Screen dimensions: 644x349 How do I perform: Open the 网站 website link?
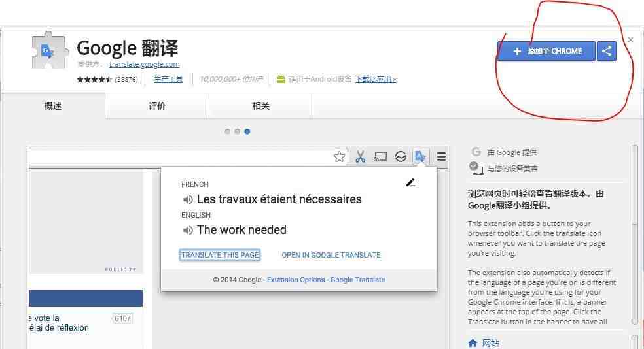(491, 343)
